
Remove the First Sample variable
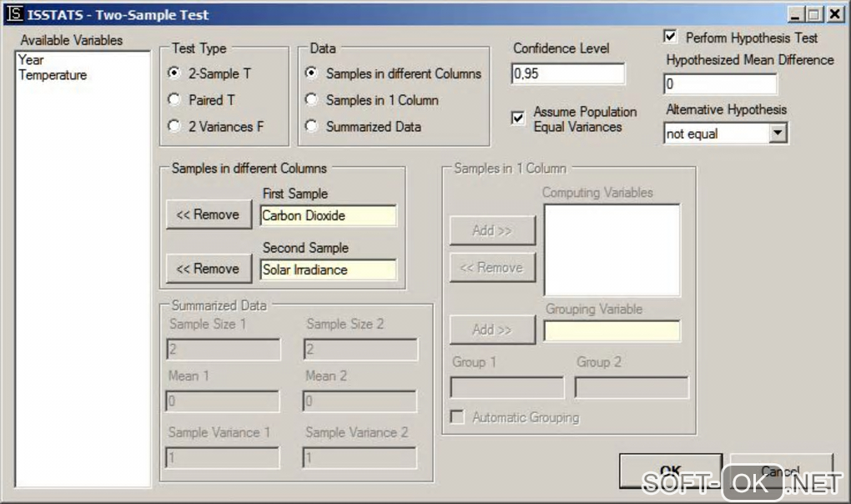[x=208, y=214]
